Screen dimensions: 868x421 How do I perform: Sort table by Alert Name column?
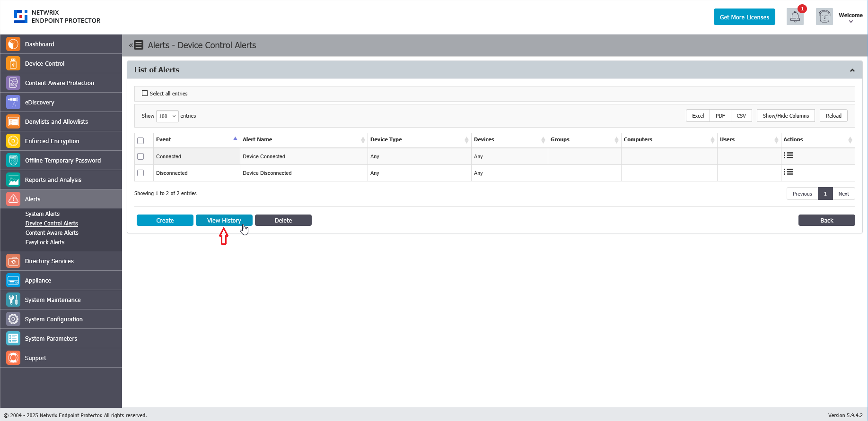[304, 139]
